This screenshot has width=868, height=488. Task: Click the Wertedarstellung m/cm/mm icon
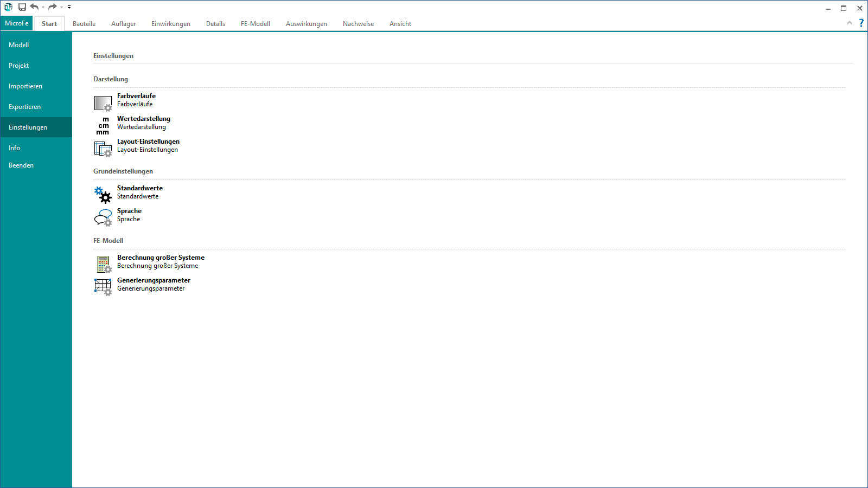coord(103,126)
